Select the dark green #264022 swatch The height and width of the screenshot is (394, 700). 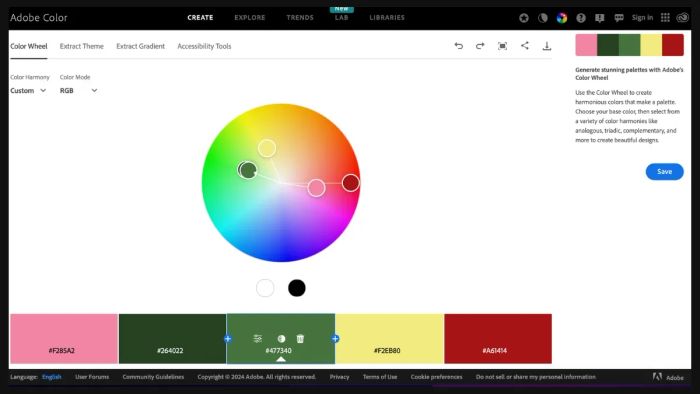coord(172,338)
